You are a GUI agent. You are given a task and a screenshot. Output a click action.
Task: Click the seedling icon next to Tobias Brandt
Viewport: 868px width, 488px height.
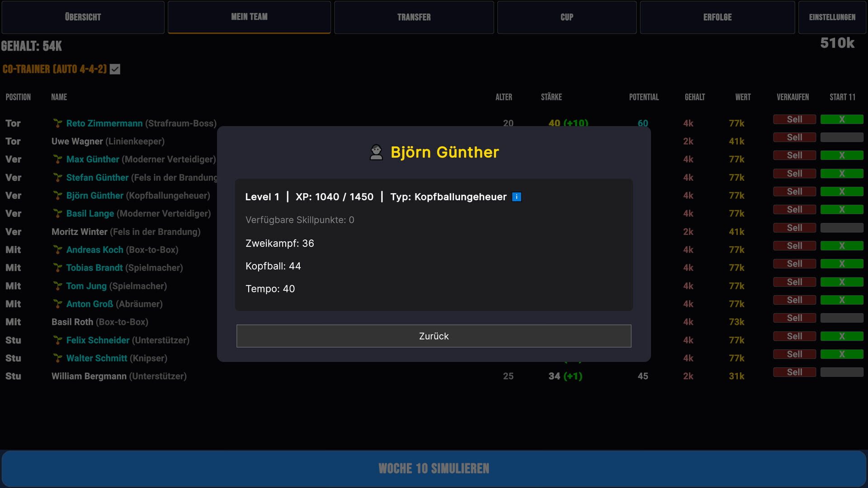tap(58, 267)
